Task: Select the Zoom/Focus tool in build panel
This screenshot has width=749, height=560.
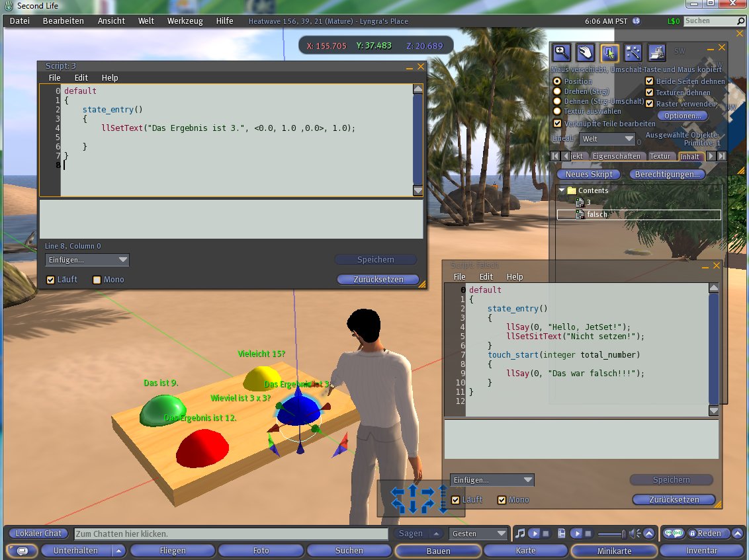Action: pos(561,52)
